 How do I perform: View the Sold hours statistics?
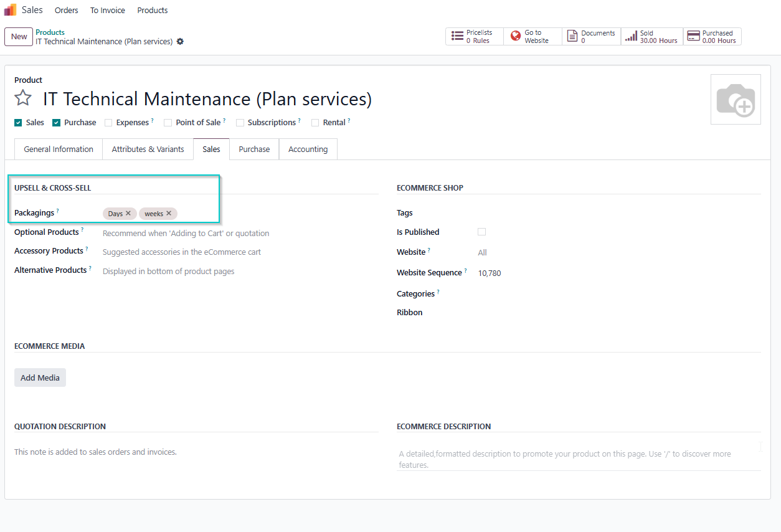coord(651,37)
